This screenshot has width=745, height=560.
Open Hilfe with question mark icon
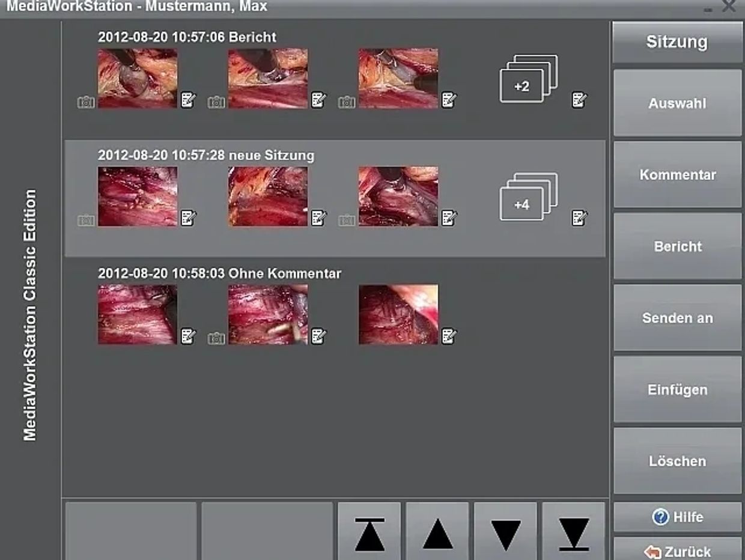coord(677,517)
